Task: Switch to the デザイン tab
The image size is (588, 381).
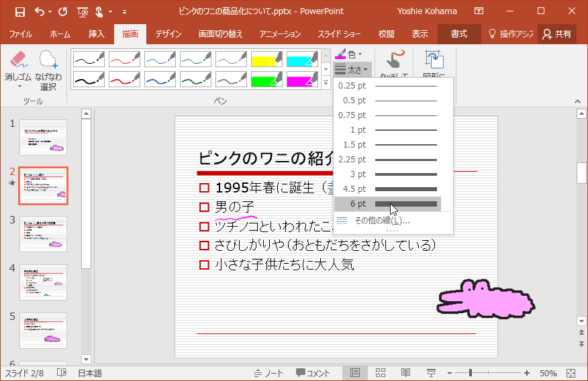Action: pyautogui.click(x=168, y=34)
